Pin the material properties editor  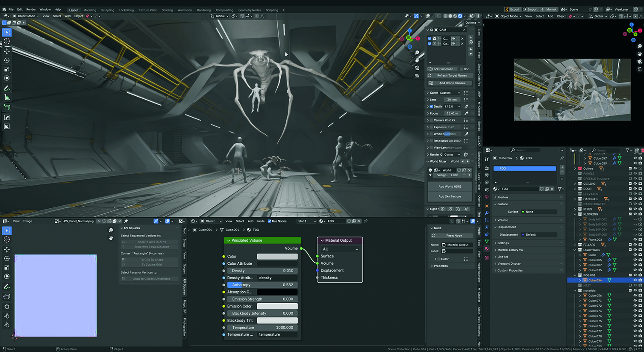point(562,158)
